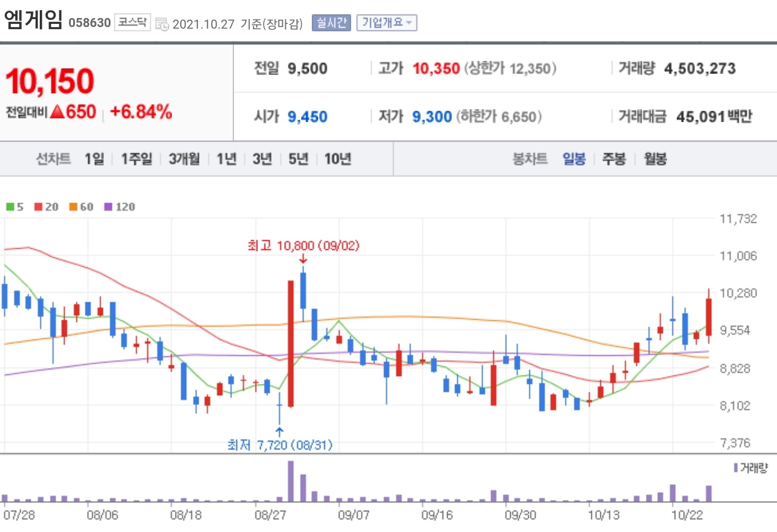Click the stock code 058630
Screen dimensions: 777x532
coord(90,23)
